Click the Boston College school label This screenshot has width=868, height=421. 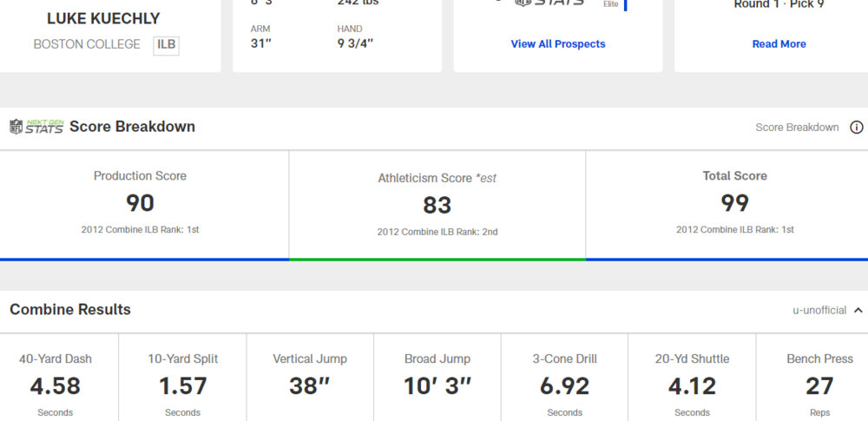[87, 44]
